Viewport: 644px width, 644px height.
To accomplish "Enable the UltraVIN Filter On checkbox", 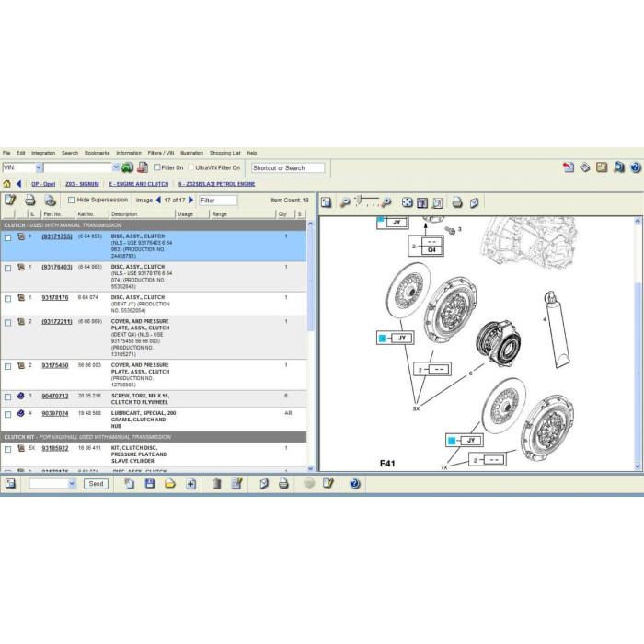I will tap(191, 167).
